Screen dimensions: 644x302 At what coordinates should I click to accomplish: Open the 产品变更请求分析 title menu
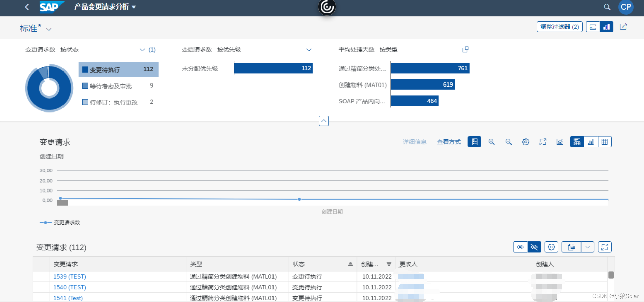[105, 7]
